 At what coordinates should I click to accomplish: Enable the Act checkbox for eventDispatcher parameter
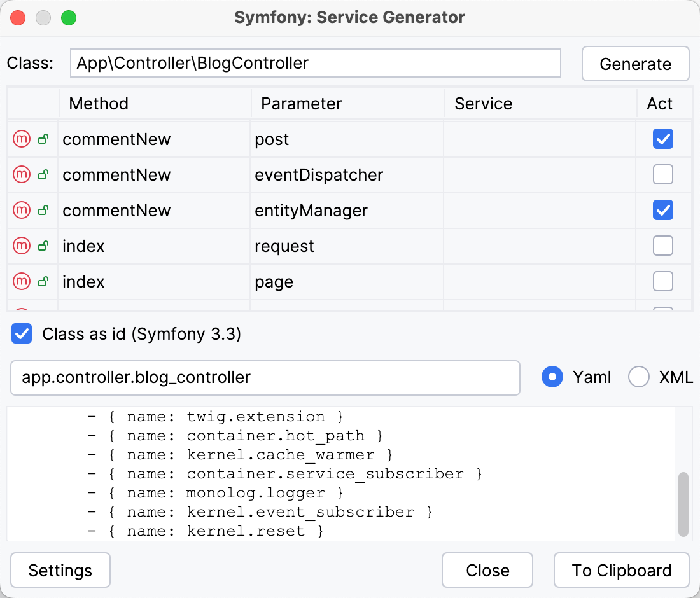pos(662,174)
